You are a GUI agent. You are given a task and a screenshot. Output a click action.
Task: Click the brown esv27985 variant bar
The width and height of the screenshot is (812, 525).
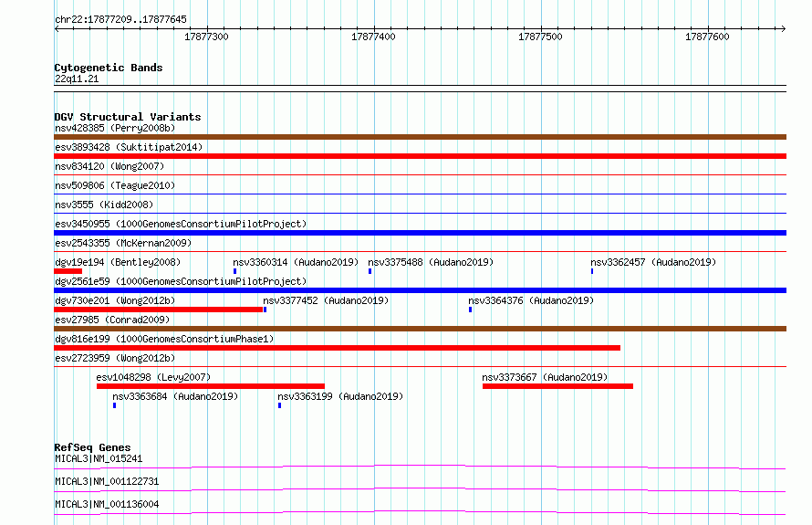(420, 329)
